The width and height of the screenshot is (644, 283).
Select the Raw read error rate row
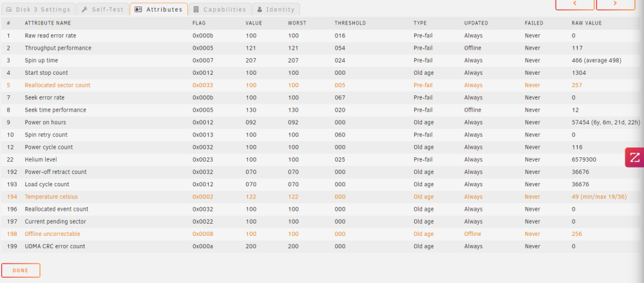pos(322,36)
